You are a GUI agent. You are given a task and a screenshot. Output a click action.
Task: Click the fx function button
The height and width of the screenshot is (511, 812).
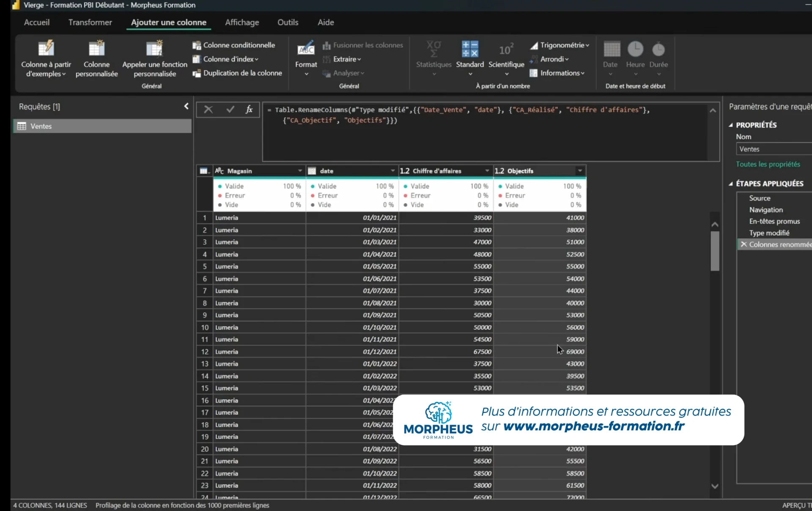point(249,110)
